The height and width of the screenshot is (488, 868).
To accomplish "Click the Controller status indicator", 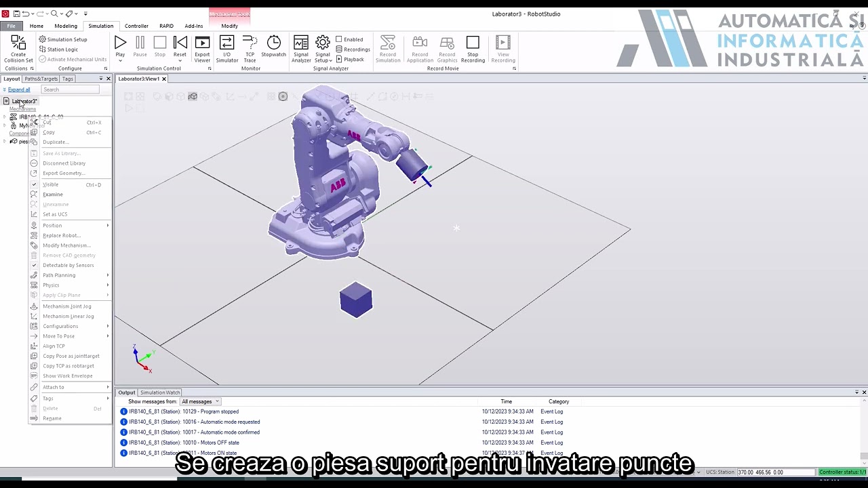I will click(842, 472).
